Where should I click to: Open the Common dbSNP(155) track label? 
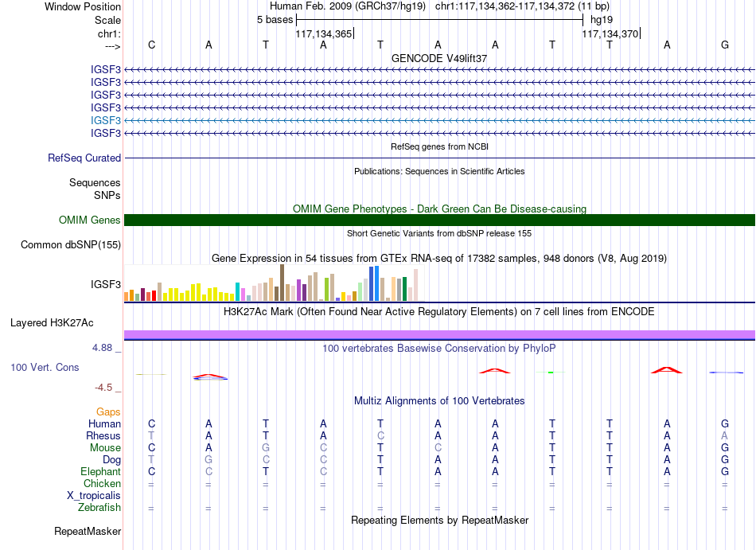click(71, 245)
